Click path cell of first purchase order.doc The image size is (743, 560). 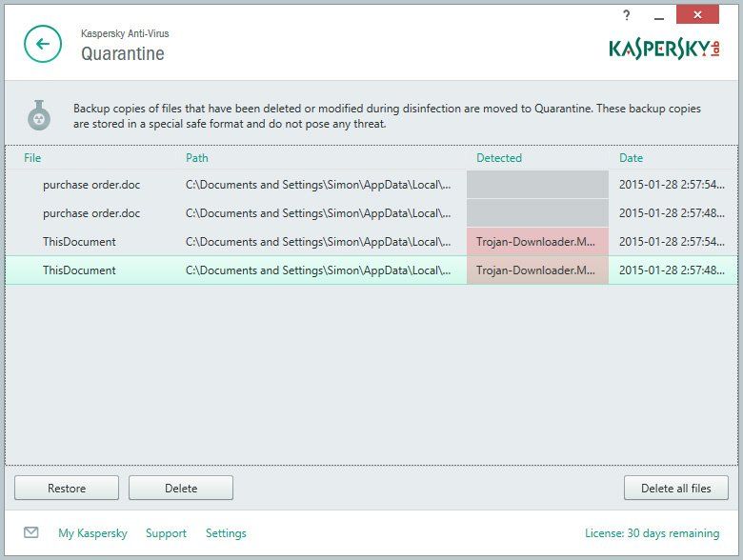click(318, 185)
